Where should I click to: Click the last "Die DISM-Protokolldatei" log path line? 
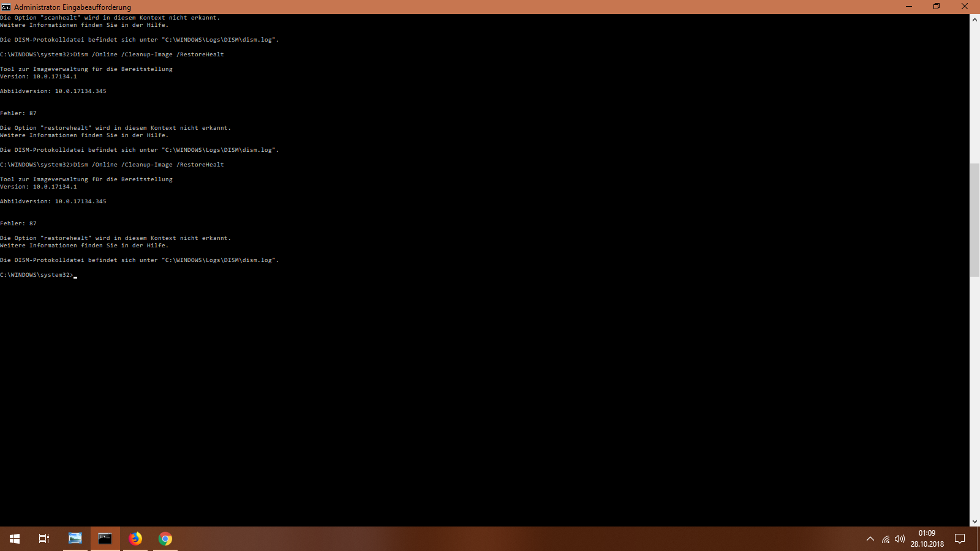[x=140, y=260]
